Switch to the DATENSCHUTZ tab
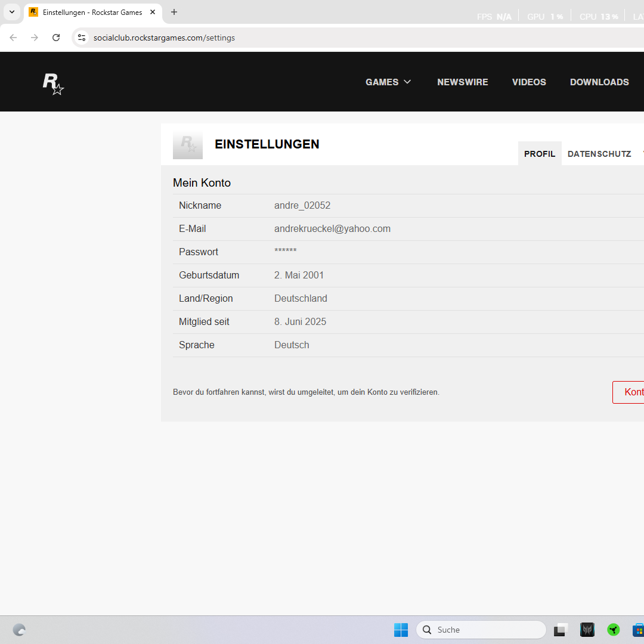This screenshot has height=644, width=644. point(599,154)
